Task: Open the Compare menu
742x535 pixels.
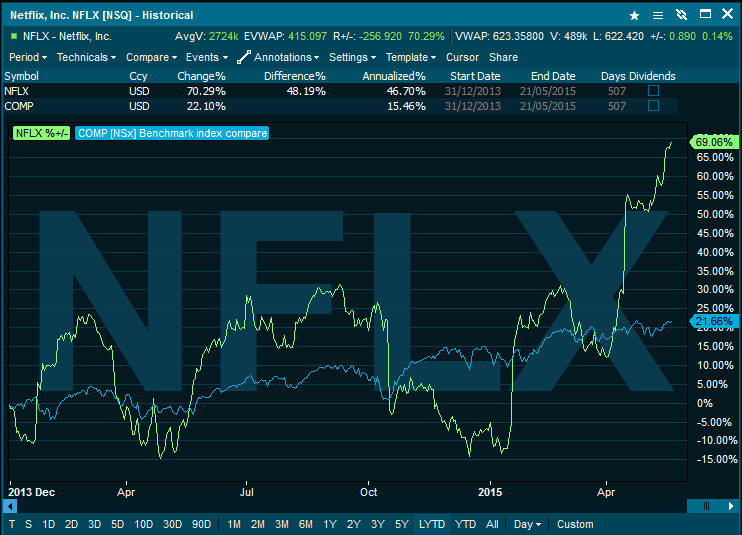Action: coord(151,57)
